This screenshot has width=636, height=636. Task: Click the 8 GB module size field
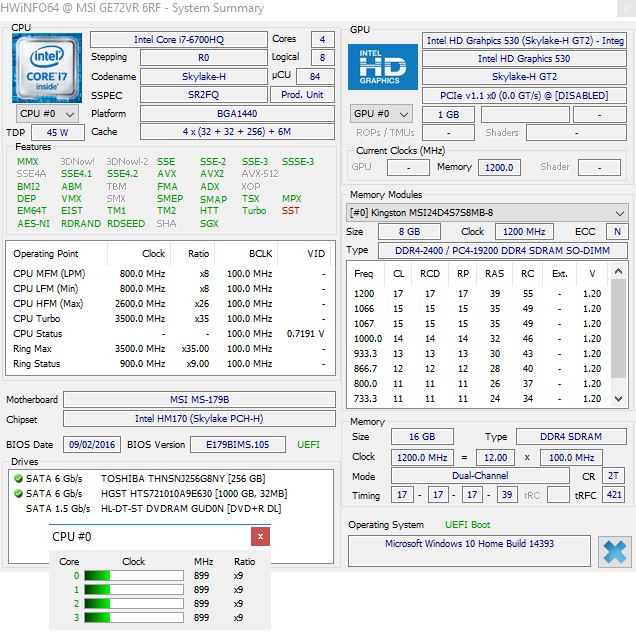[409, 232]
